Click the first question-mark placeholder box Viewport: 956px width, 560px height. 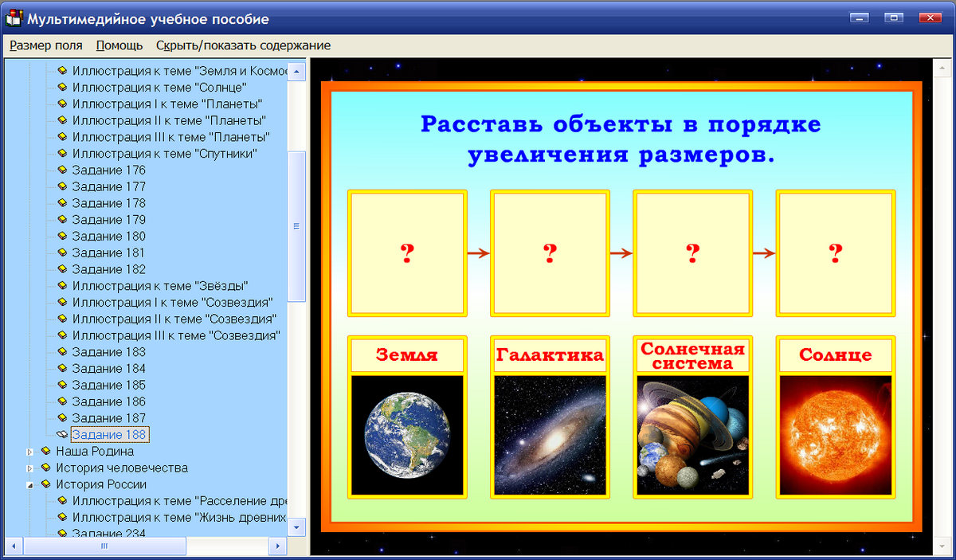point(407,251)
